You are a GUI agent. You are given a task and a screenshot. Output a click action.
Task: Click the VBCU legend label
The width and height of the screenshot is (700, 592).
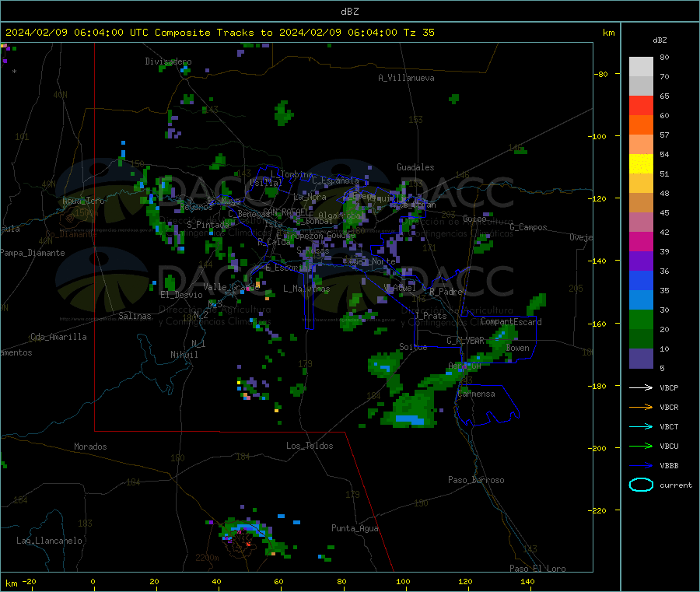point(669,446)
